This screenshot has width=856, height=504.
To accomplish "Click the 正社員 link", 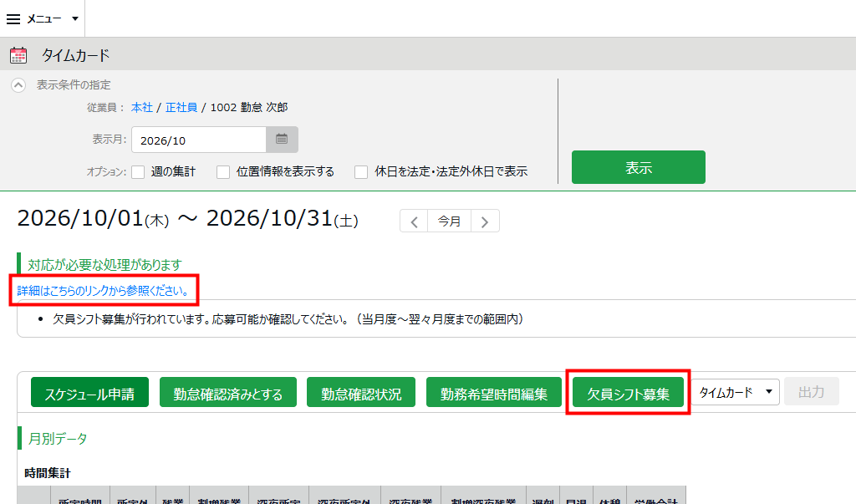I will tap(181, 108).
